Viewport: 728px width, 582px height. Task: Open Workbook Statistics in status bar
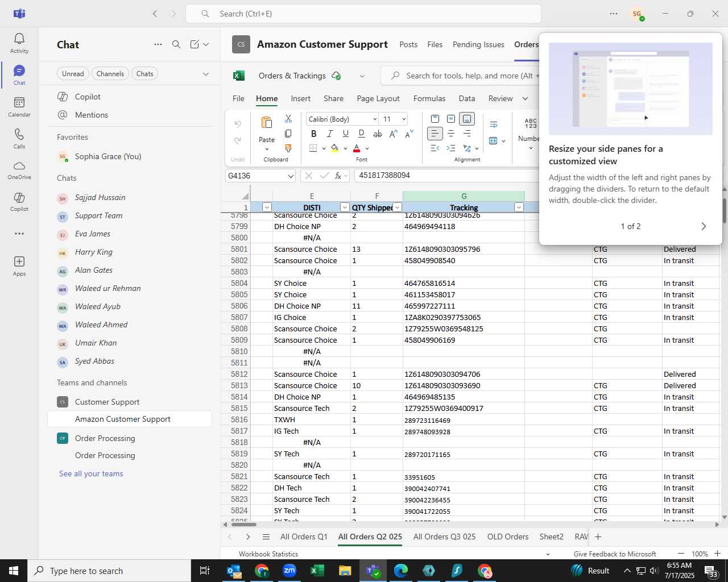tap(268, 554)
